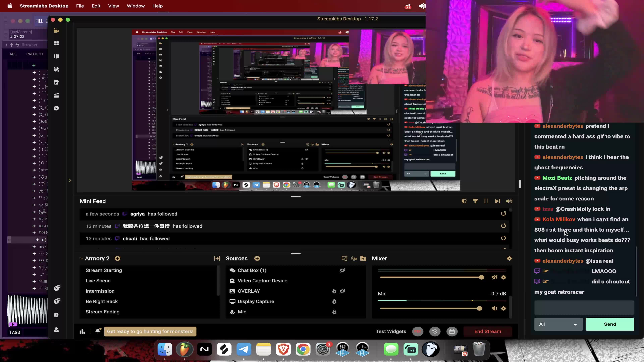Image resolution: width=644 pixels, height=362 pixels.
Task: Send the chat message
Action: pyautogui.click(x=610, y=324)
